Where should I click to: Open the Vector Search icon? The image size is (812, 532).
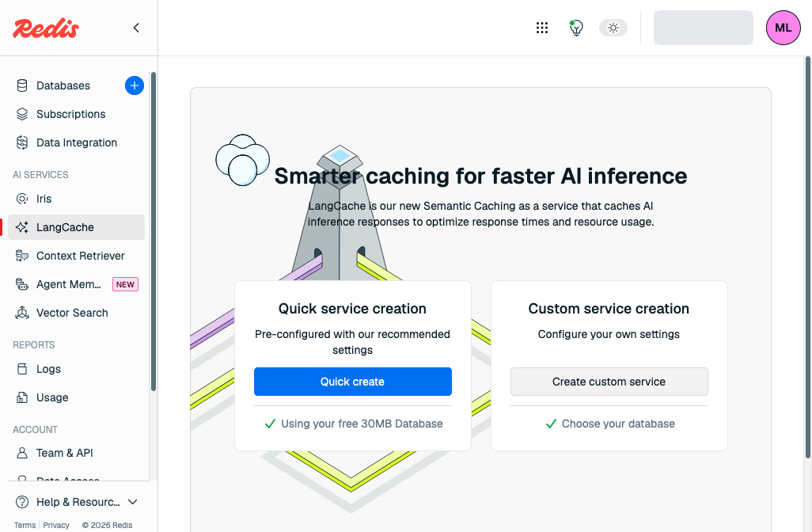21,313
